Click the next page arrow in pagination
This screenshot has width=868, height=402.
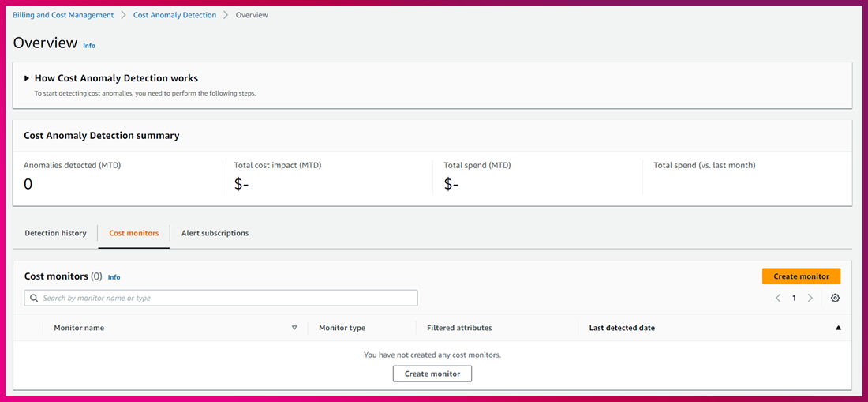click(x=810, y=298)
